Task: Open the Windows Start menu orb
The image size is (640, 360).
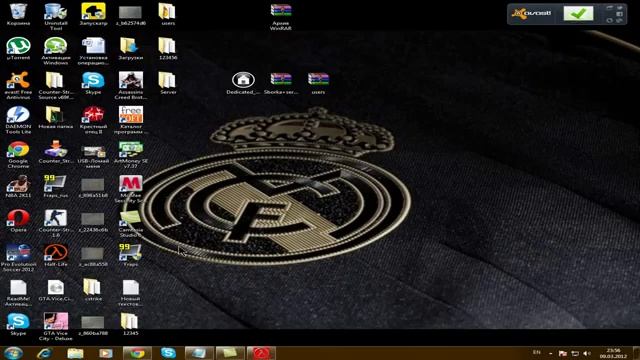Action: click(13, 353)
